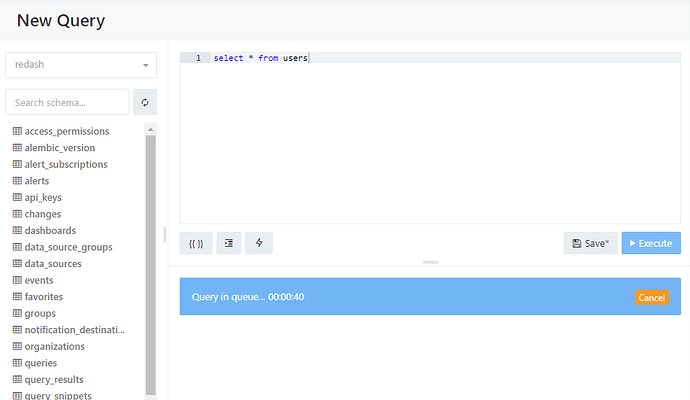The height and width of the screenshot is (400, 690).
Task: Open the redash data source dropdown
Action: [81, 65]
